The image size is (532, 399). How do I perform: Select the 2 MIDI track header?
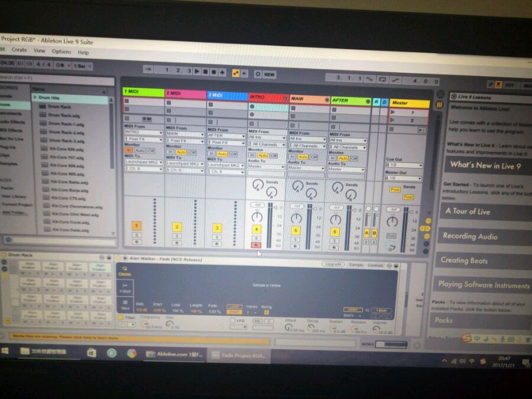pyautogui.click(x=186, y=93)
